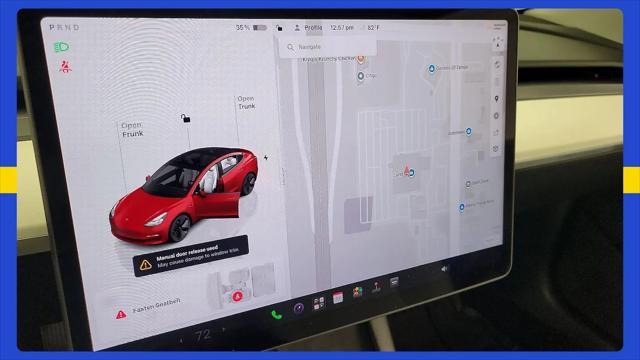Tap the Navigate search field
This screenshot has height=360, width=640.
[x=328, y=47]
